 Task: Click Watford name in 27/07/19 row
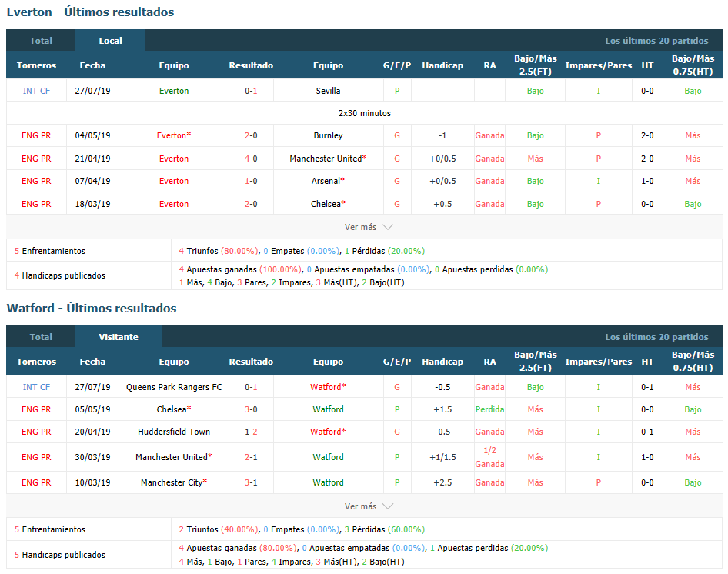click(329, 387)
